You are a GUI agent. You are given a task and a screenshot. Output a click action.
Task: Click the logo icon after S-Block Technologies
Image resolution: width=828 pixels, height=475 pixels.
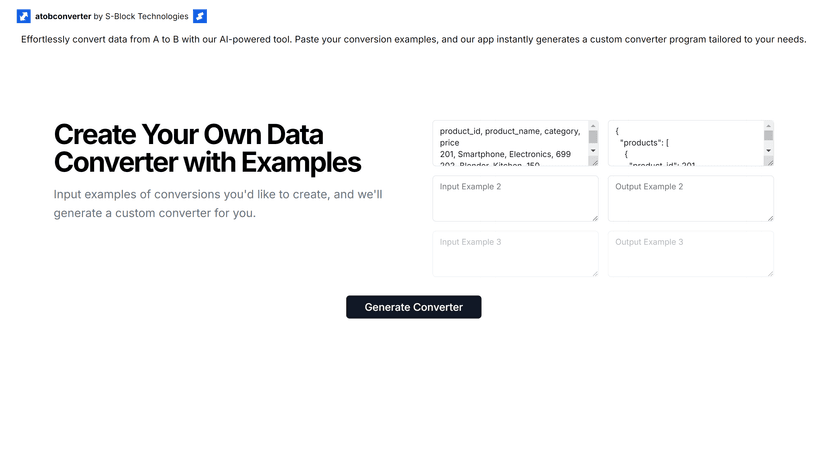click(200, 16)
